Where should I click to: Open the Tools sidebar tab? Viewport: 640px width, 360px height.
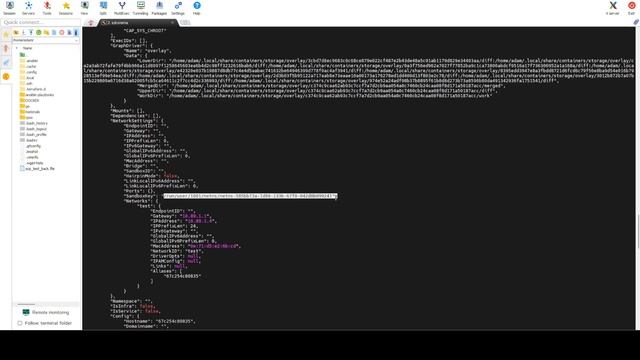pos(6,49)
